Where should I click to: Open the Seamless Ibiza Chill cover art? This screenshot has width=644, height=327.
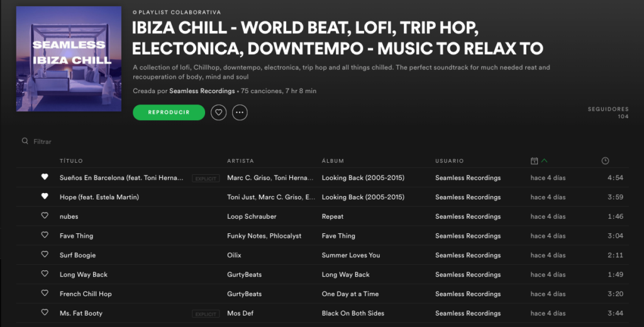click(x=69, y=58)
